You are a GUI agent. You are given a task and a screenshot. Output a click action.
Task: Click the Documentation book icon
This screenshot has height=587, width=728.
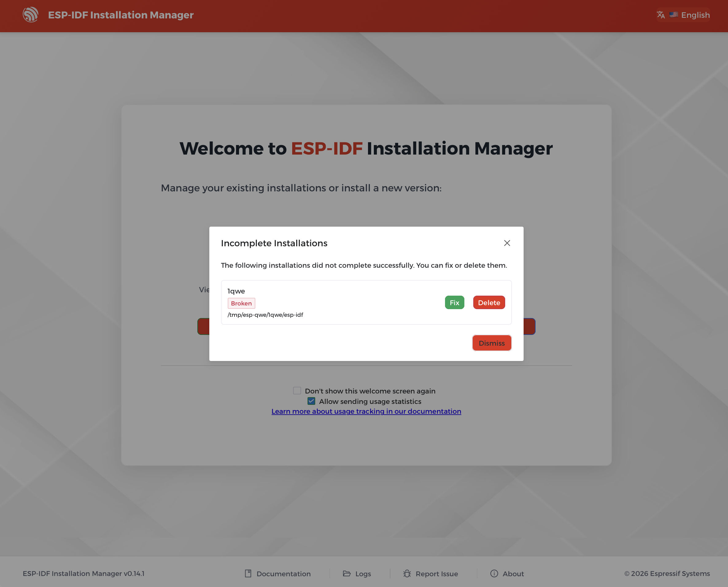[x=248, y=574]
